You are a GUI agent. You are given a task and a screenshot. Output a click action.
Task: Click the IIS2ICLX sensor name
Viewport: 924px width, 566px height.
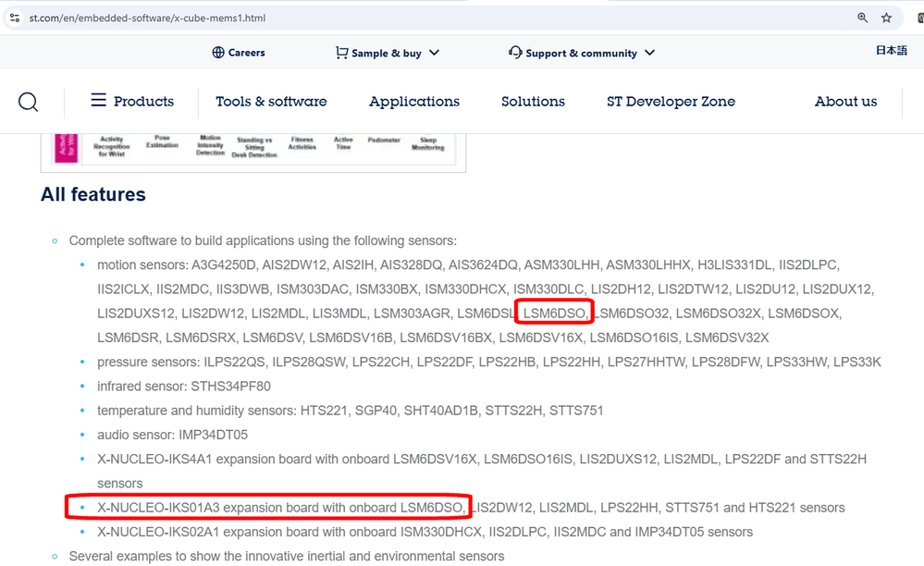click(x=123, y=289)
